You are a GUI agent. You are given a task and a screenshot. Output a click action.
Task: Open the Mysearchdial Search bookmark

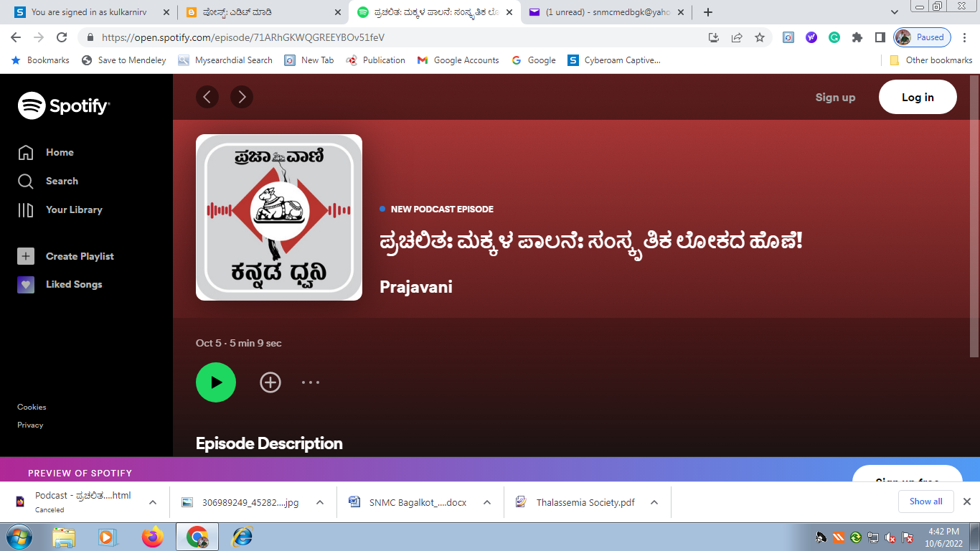tap(225, 60)
